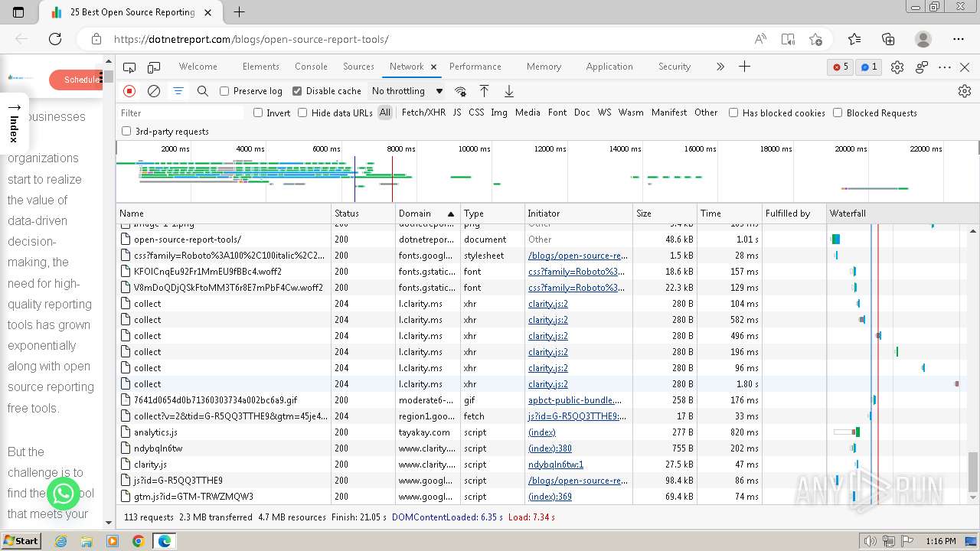Open the Favorites list icon
Image resolution: width=980 pixels, height=551 pixels.
tap(854, 39)
